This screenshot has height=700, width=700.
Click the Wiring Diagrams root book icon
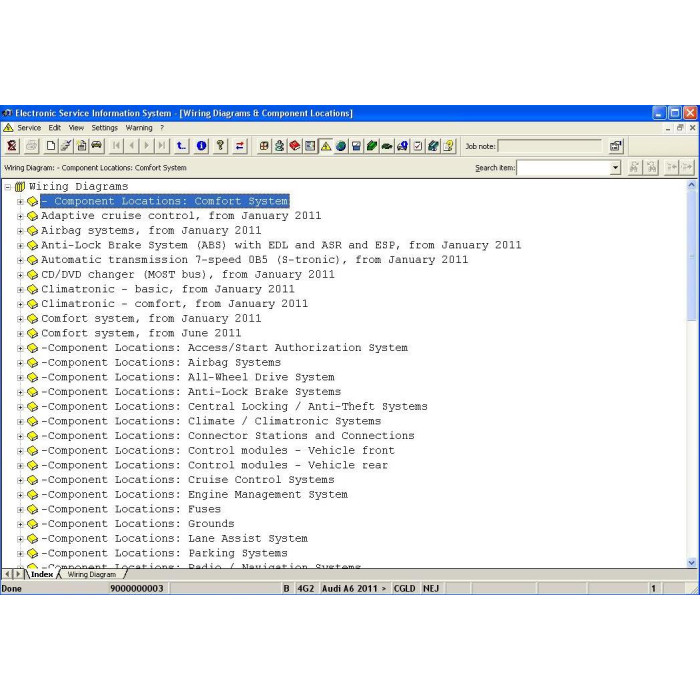coord(20,186)
